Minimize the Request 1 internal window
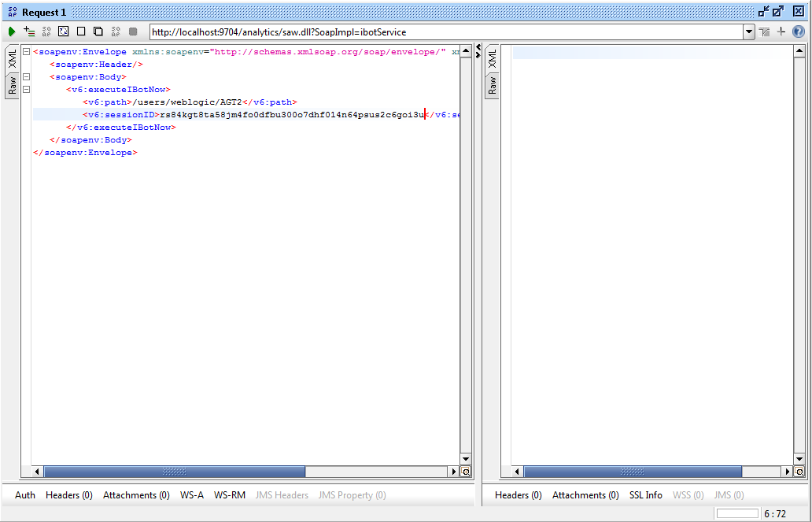 (x=764, y=11)
